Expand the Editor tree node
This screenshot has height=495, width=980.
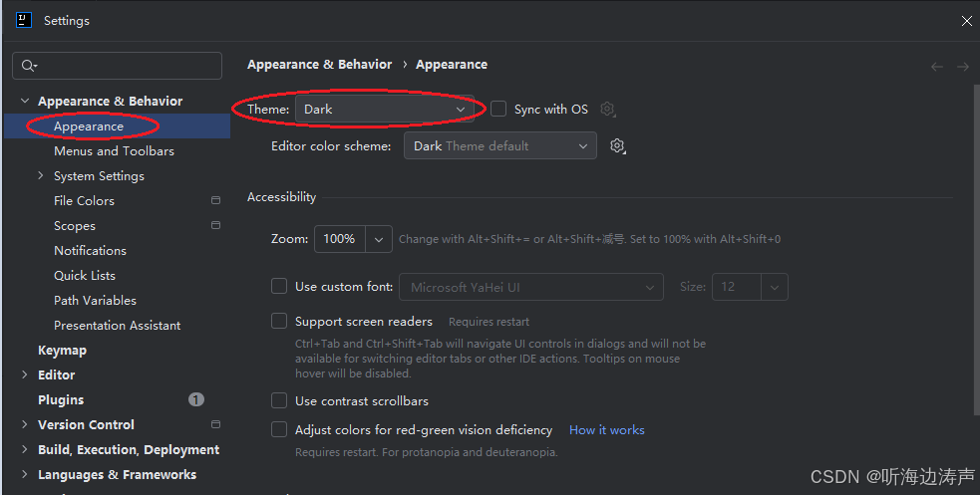(25, 374)
